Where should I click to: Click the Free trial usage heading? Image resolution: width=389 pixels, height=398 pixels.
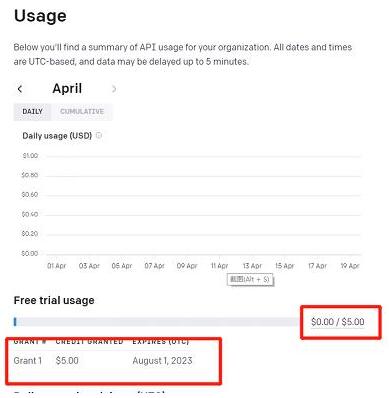pos(54,300)
